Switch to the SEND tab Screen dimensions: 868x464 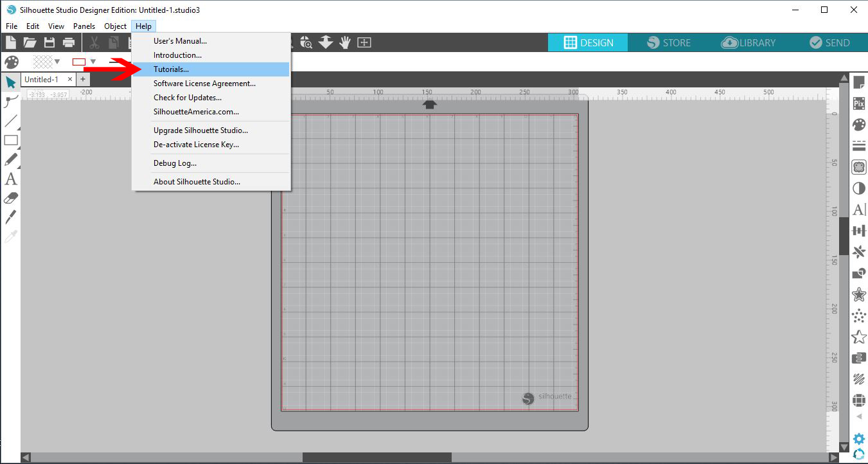pos(829,42)
